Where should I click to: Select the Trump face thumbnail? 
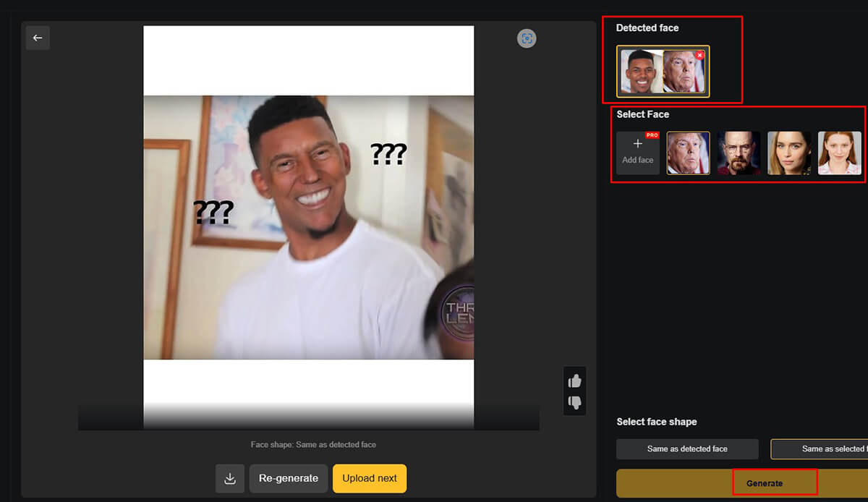[688, 153]
